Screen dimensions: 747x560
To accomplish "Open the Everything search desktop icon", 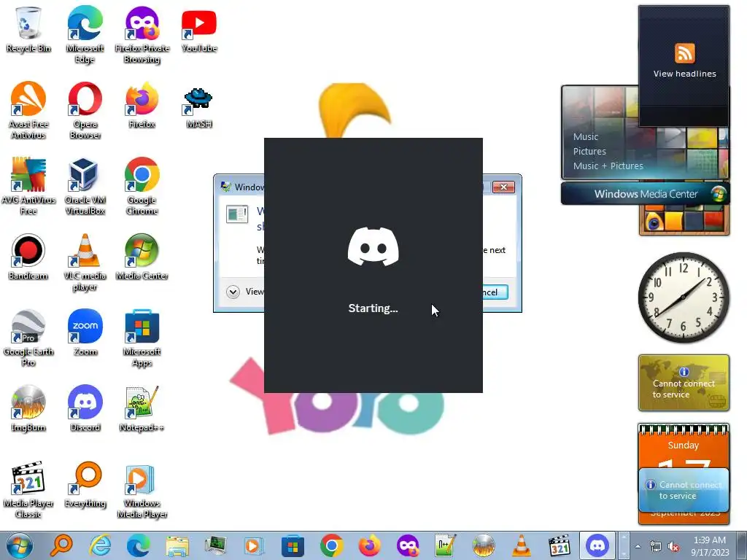I will [85, 484].
